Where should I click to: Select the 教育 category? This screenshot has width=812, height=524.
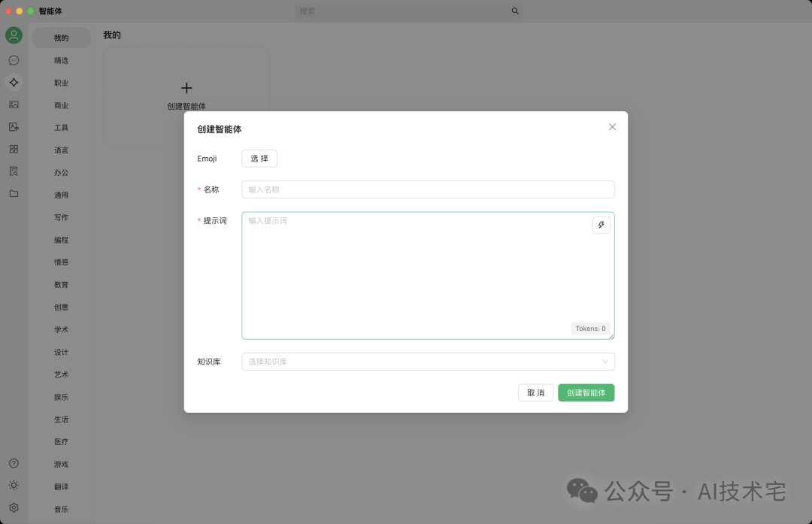click(x=61, y=285)
